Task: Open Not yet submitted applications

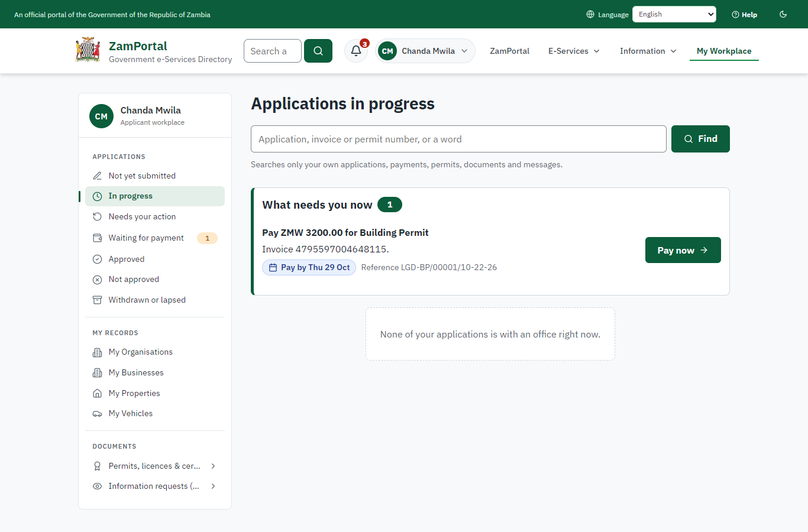Action: tap(155, 176)
